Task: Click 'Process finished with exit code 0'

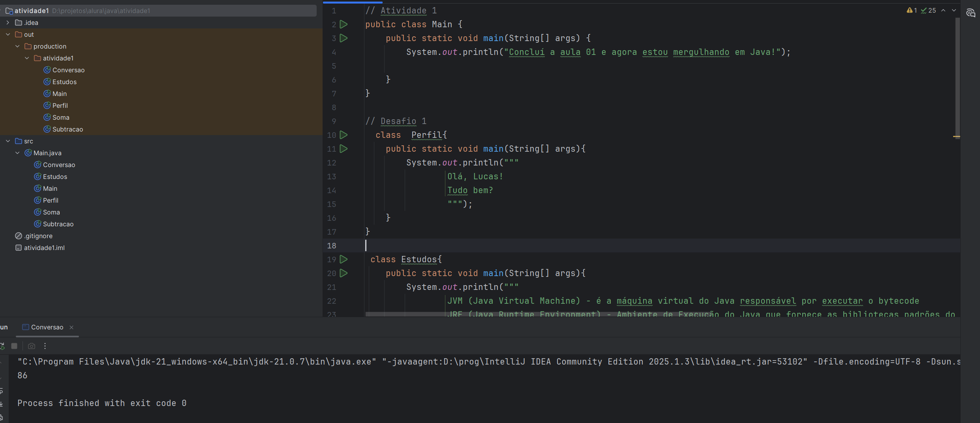Action: [x=102, y=403]
